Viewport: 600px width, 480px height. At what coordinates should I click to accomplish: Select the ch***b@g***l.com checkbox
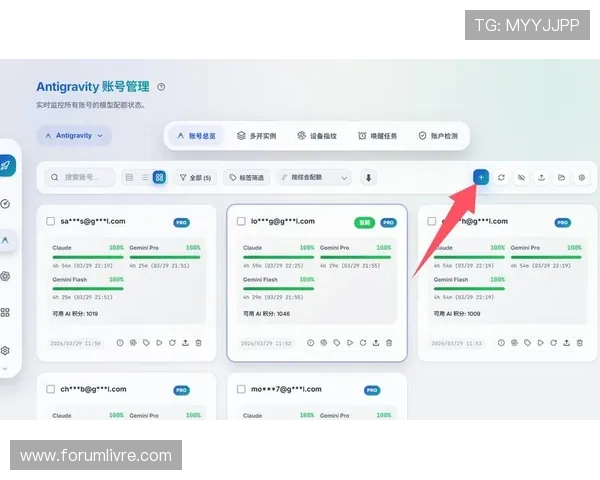(51, 389)
